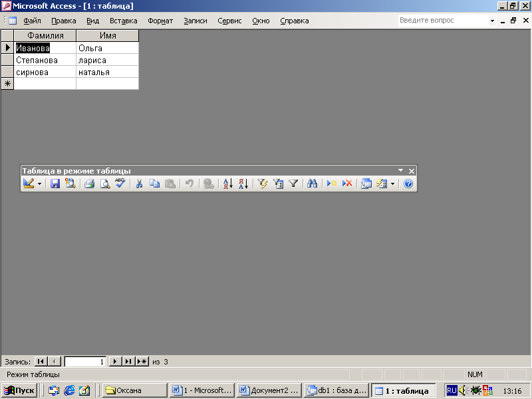Image resolution: width=532 pixels, height=399 pixels.
Task: Switch to Документ2 Word taskbar button
Action: 269,390
